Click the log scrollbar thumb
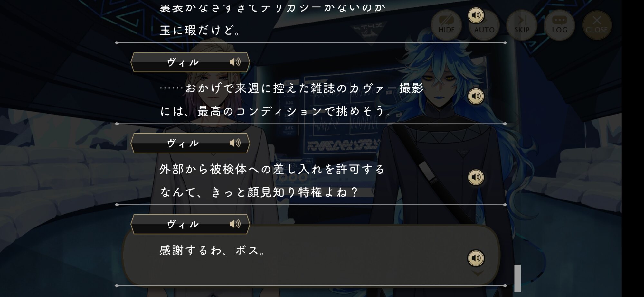The image size is (644, 297). tap(517, 278)
